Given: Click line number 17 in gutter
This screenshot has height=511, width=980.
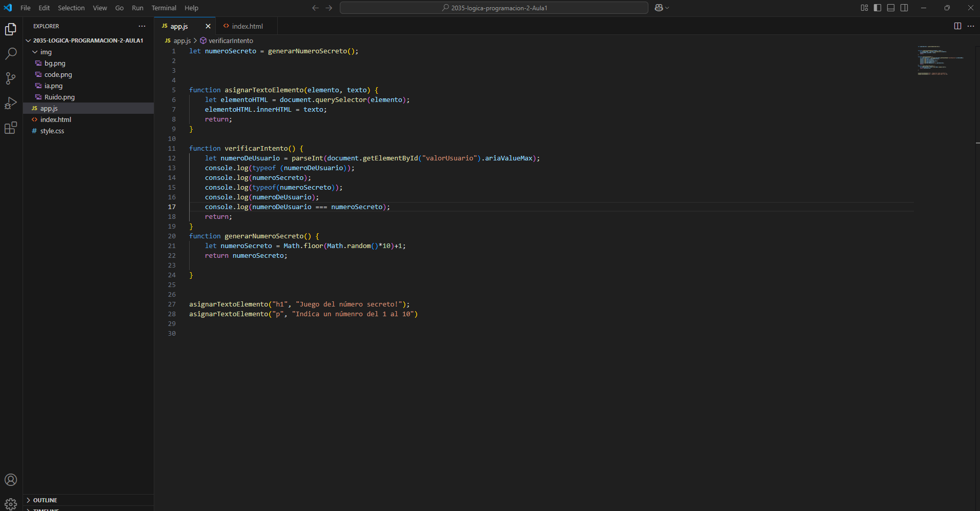Looking at the screenshot, I should coord(172,207).
